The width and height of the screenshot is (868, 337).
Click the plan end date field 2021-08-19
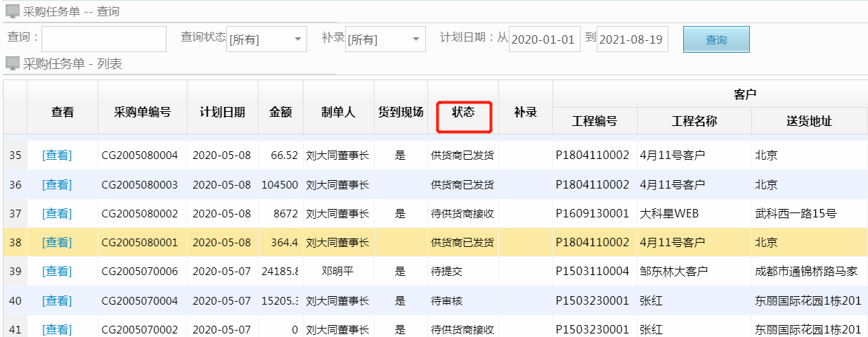coord(632,39)
